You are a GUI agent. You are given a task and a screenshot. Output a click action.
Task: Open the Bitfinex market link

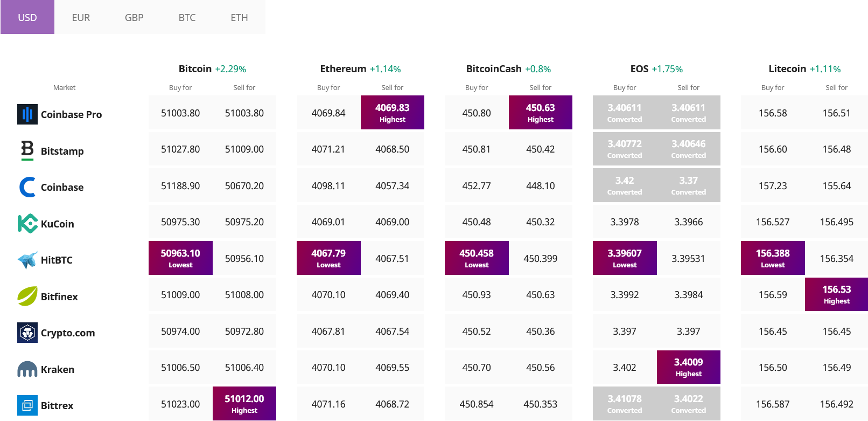(x=59, y=296)
